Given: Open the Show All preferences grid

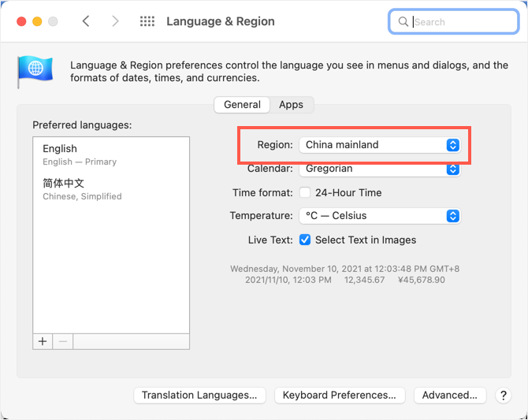Looking at the screenshot, I should pos(147,21).
